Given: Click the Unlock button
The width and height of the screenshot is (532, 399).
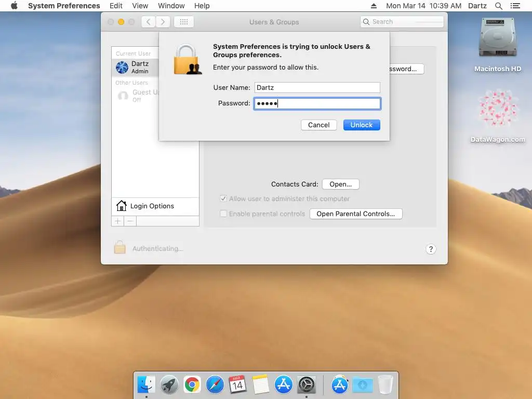Looking at the screenshot, I should point(362,125).
